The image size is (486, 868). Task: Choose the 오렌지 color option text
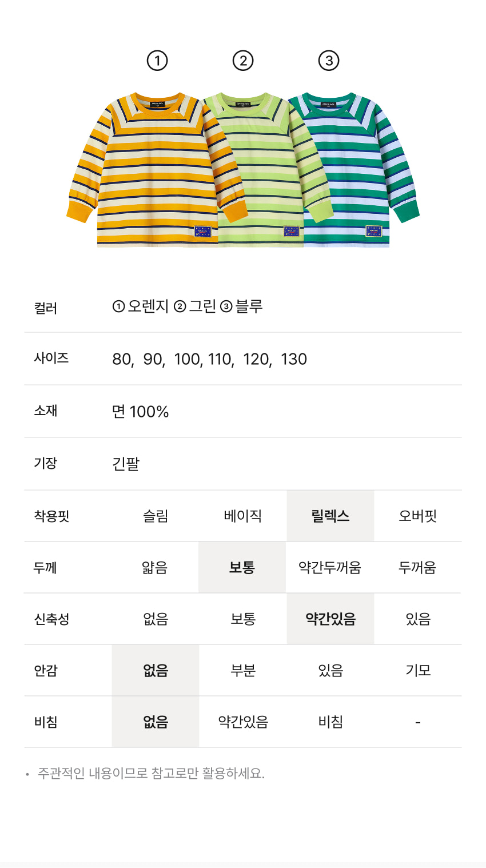(148, 306)
